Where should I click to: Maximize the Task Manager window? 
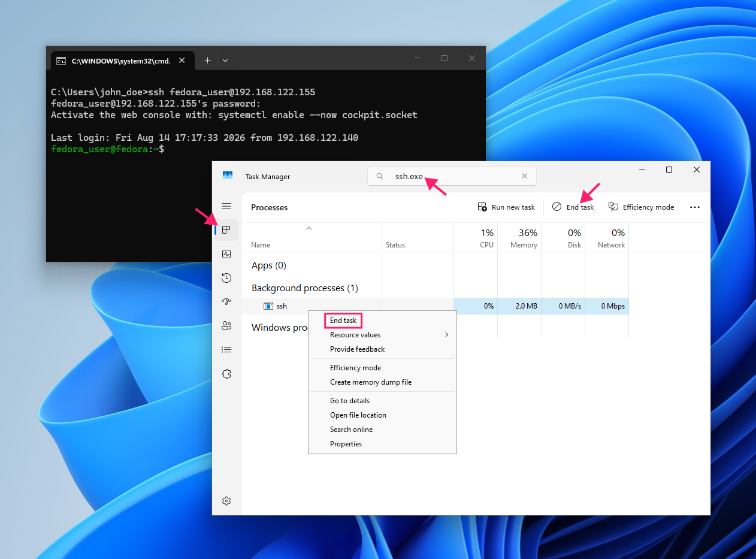[x=669, y=170]
